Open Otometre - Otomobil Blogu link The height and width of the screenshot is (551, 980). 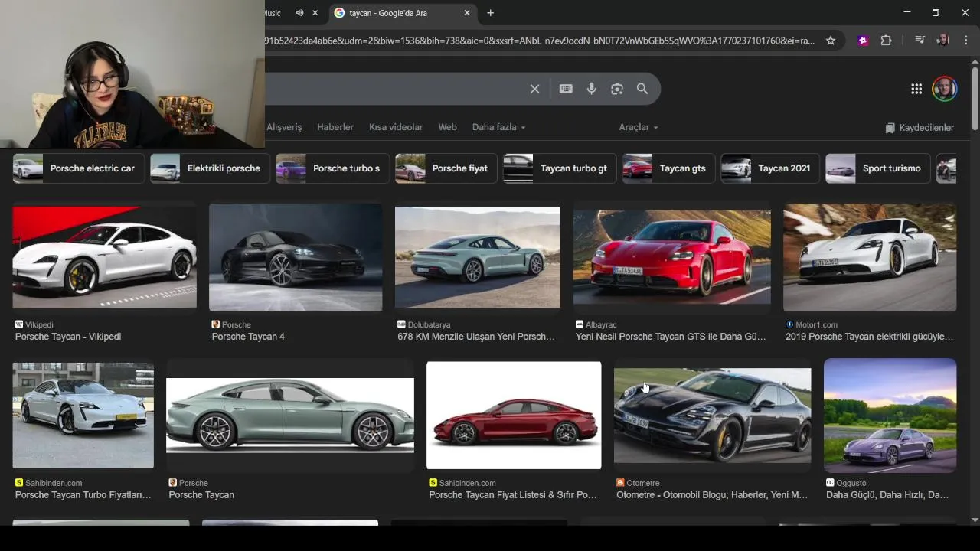[x=712, y=495]
